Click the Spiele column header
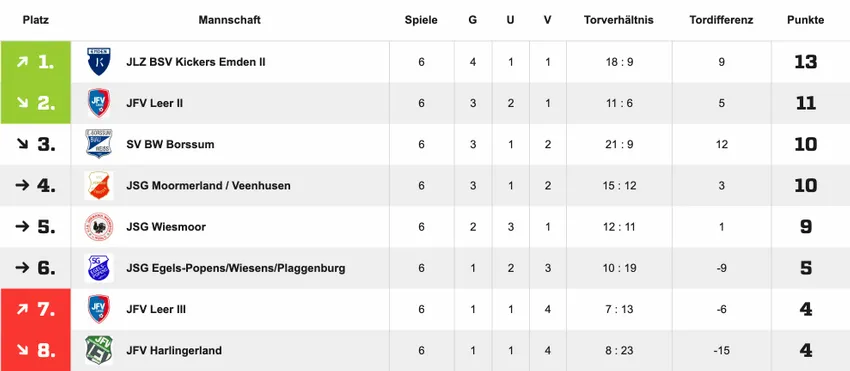 (x=421, y=20)
